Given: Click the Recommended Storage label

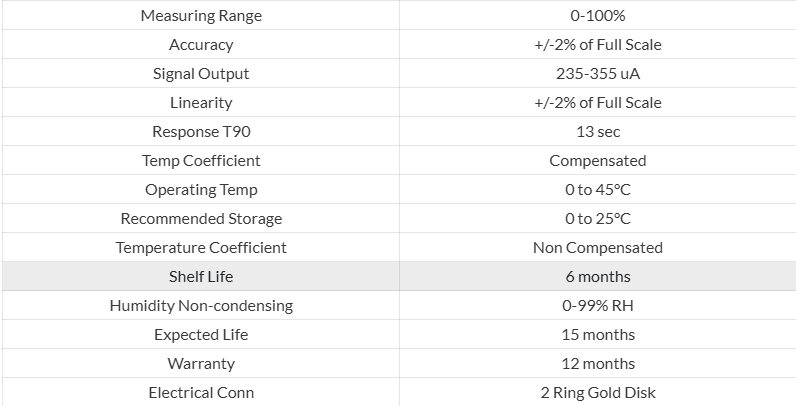Looking at the screenshot, I should click(x=201, y=219).
